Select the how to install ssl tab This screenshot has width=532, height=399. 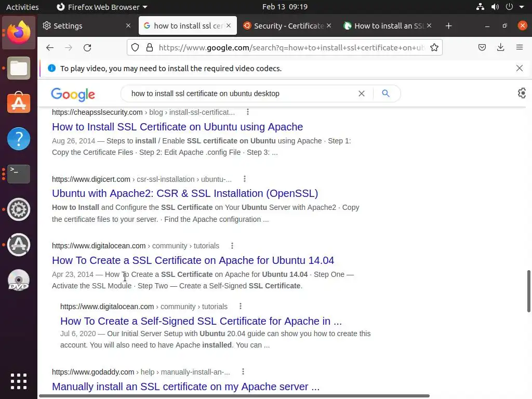pos(188,26)
